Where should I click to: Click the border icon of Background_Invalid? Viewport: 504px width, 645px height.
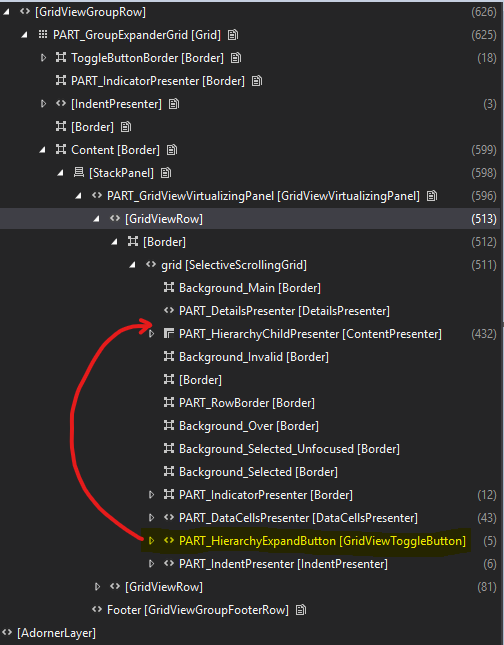pyautogui.click(x=169, y=357)
